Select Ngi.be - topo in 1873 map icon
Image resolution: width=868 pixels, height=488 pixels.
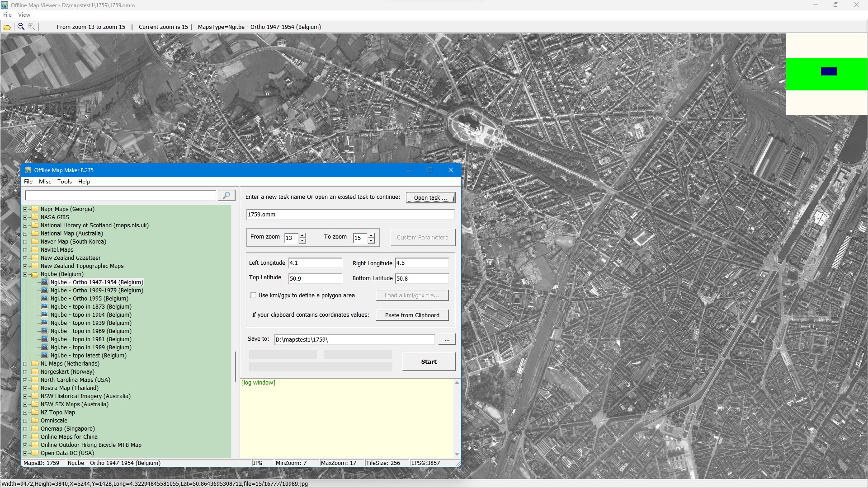click(x=45, y=306)
